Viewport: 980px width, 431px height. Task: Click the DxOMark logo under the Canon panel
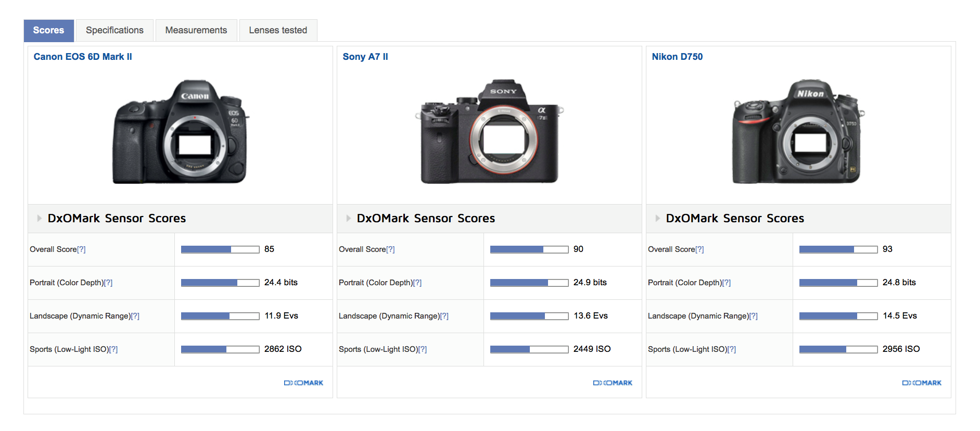[x=303, y=383]
